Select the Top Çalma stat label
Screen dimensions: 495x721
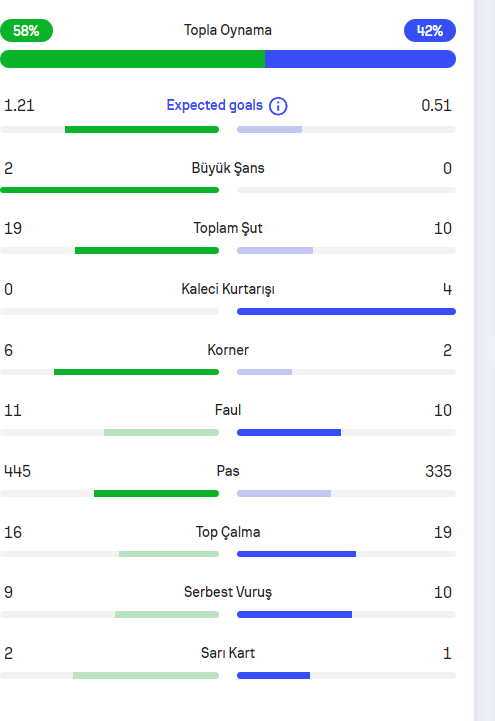click(x=228, y=532)
